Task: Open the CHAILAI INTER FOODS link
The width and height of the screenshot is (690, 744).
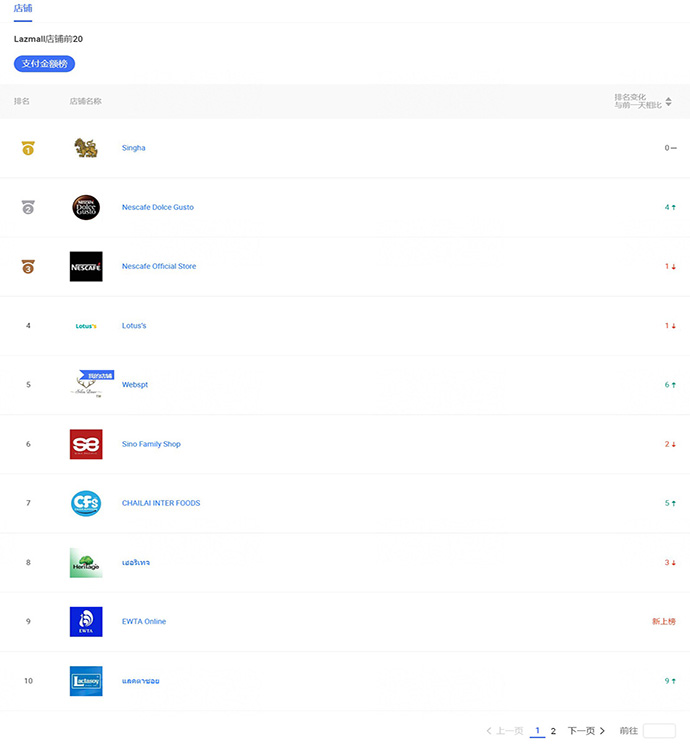Action: 161,503
